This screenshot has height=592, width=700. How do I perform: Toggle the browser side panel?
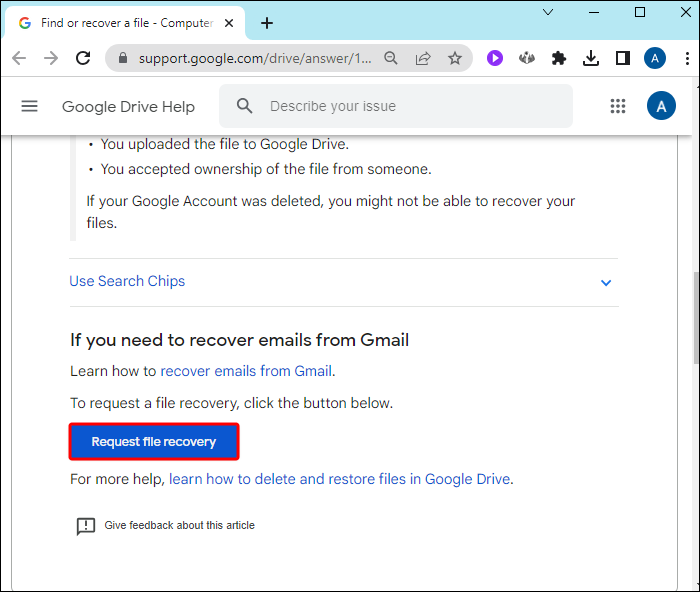pos(623,58)
